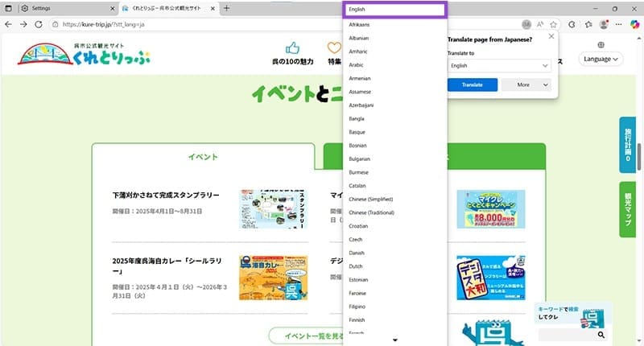Image resolution: width=644 pixels, height=346 pixels.
Task: Click the translate icon in address bar
Action: [526, 24]
